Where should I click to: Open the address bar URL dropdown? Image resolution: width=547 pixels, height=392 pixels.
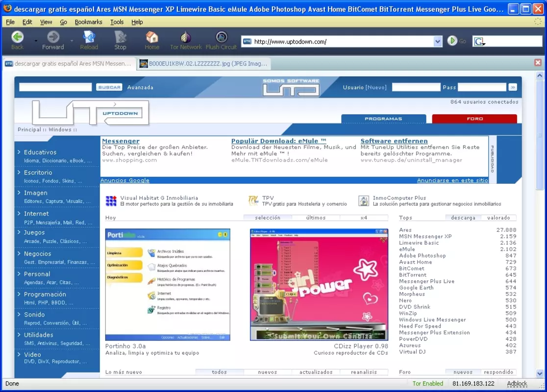(x=438, y=42)
